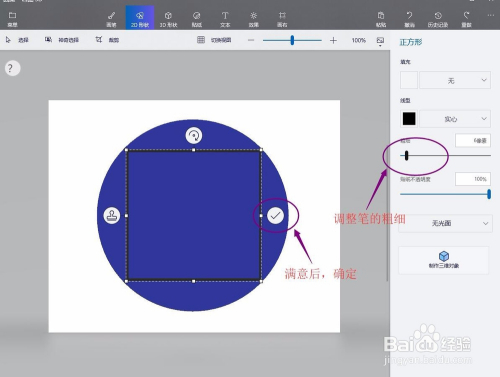
Task: Open the Stickers tab
Action: [197, 19]
